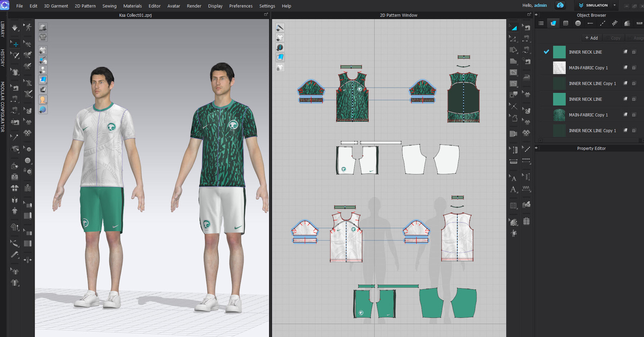644x337 pixels.
Task: Open the File menu
Action: (20, 6)
